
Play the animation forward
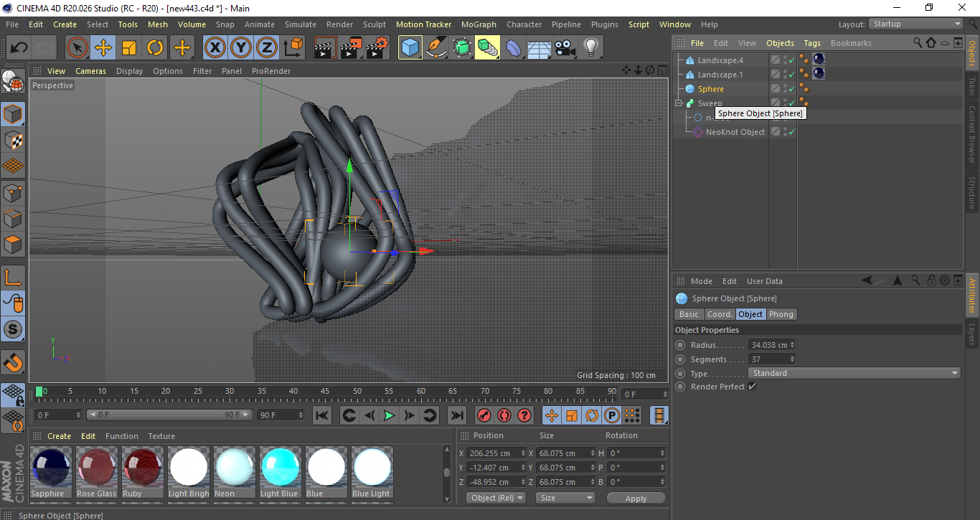[389, 415]
